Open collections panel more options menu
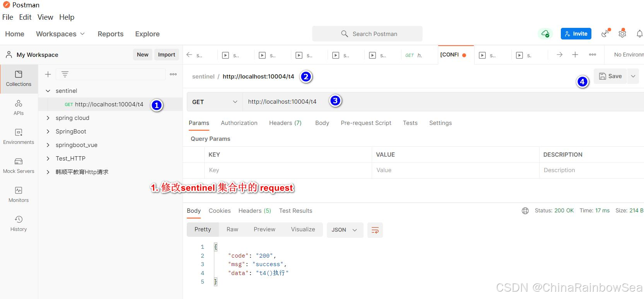The height and width of the screenshot is (299, 644). point(173,74)
